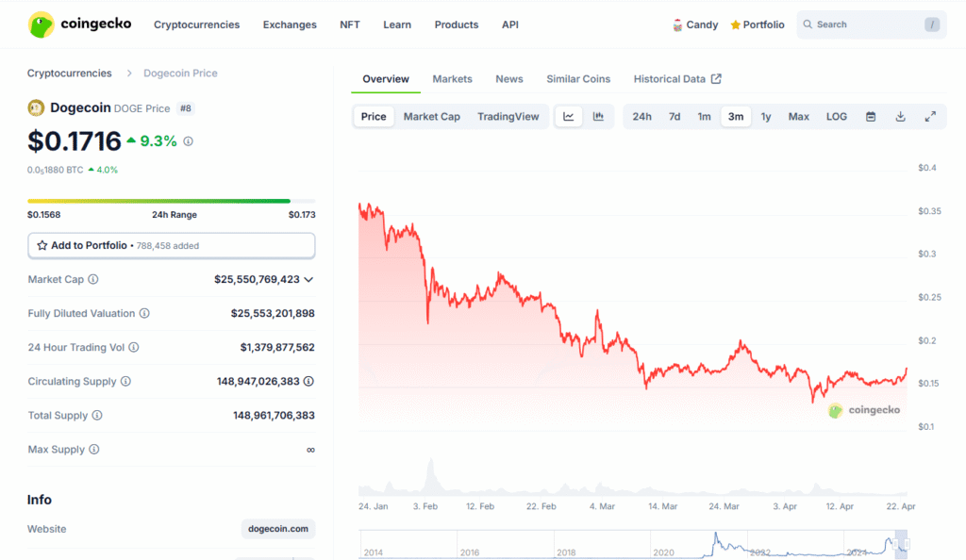Expand Market Cap value chevron
Image resolution: width=966 pixels, height=560 pixels.
point(308,280)
